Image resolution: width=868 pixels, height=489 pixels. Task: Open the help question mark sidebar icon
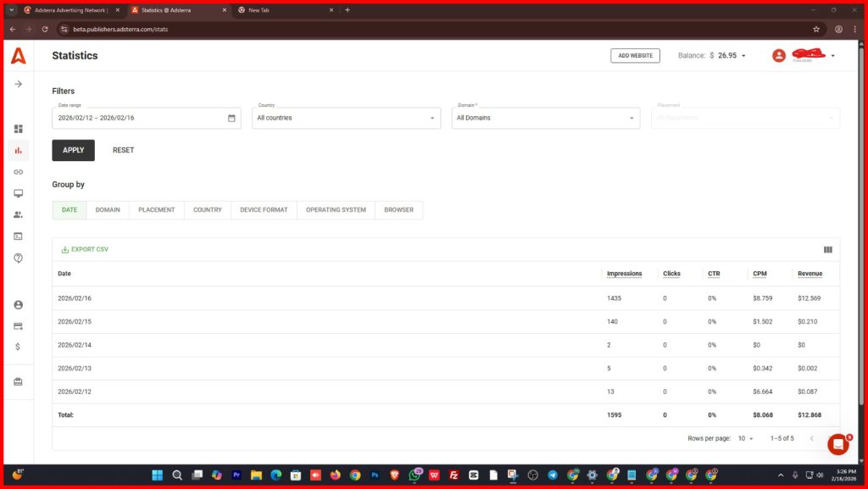point(18,258)
